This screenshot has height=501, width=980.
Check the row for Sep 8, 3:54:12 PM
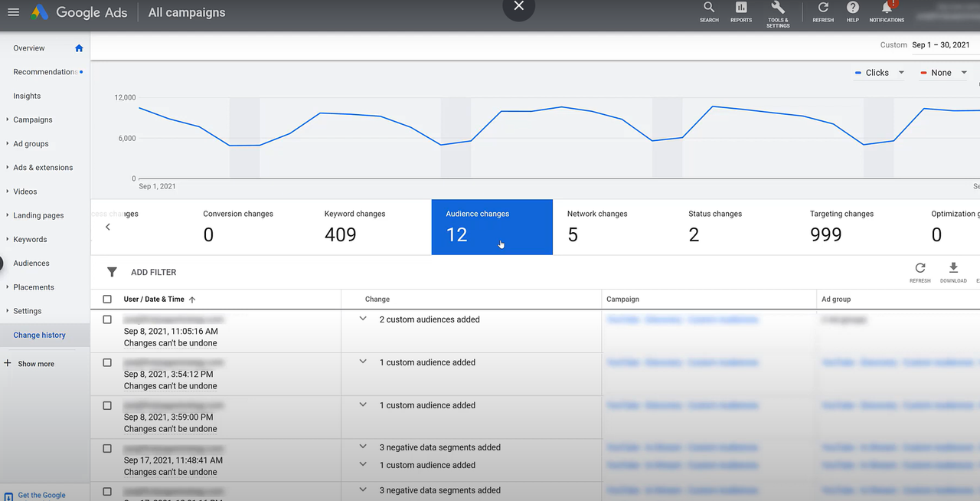[x=107, y=362]
